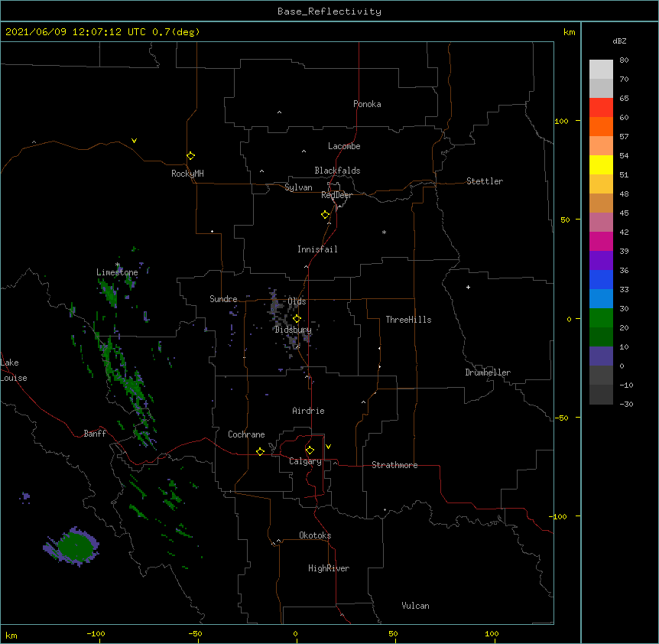
Task: Click the RedDeer city label
Action: click(x=336, y=195)
